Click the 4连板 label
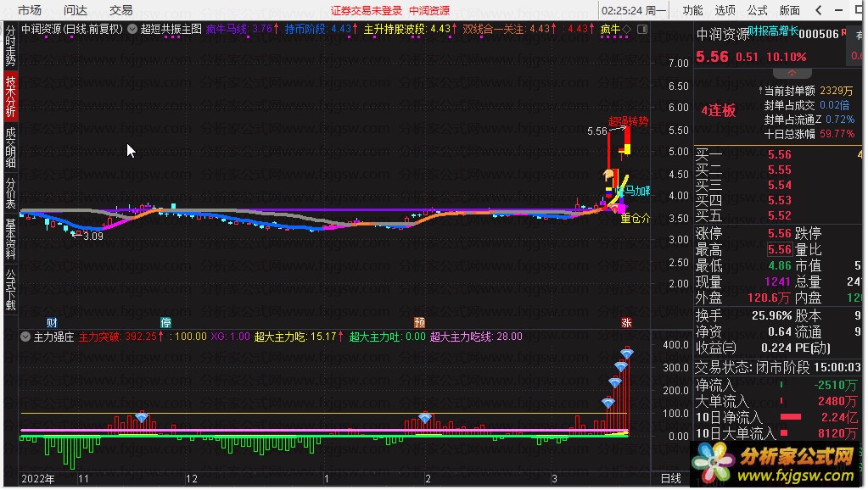Viewport: 868px width, 490px height. [719, 110]
